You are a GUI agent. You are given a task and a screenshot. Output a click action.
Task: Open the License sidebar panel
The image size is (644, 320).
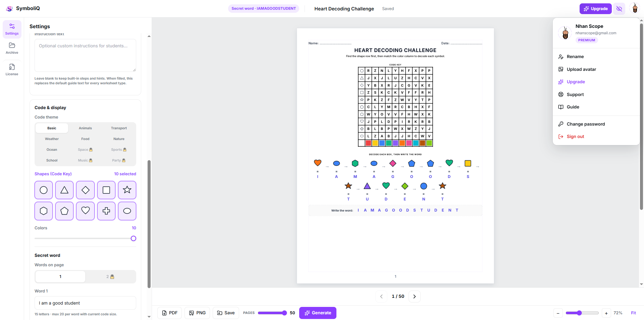point(12,70)
